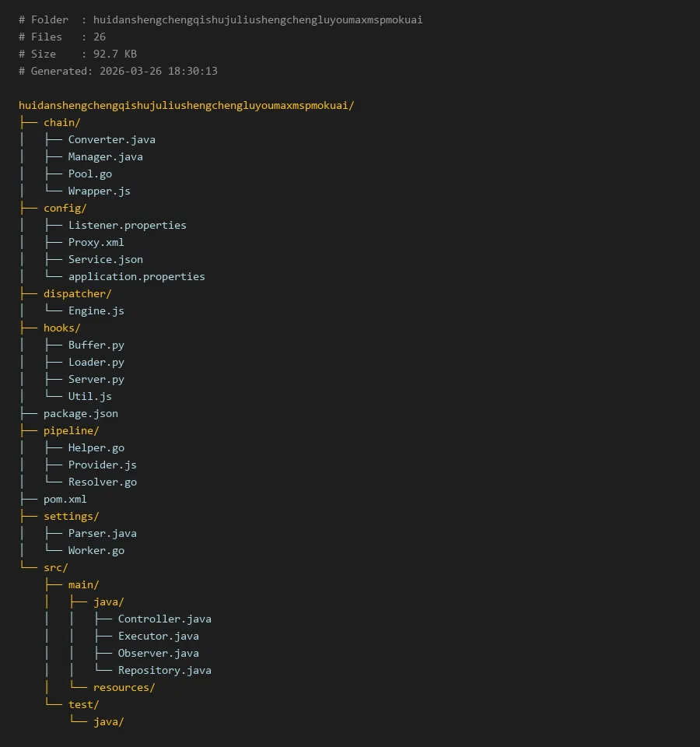The image size is (700, 747).
Task: Collapse the hooks/ folder
Action: click(61, 328)
